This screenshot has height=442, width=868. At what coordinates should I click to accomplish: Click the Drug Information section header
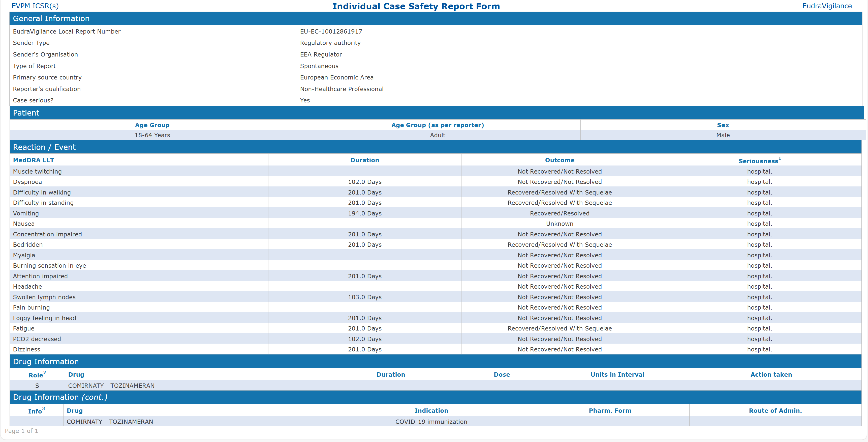tap(435, 362)
